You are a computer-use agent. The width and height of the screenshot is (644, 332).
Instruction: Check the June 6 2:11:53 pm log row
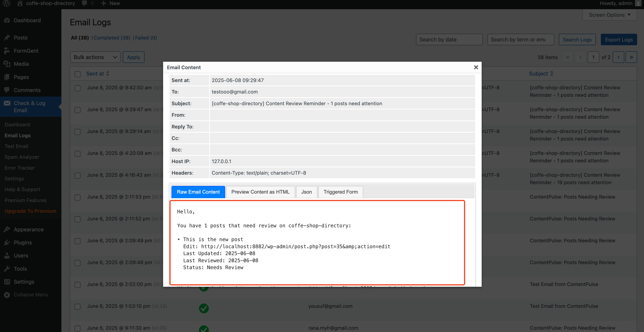(78, 197)
